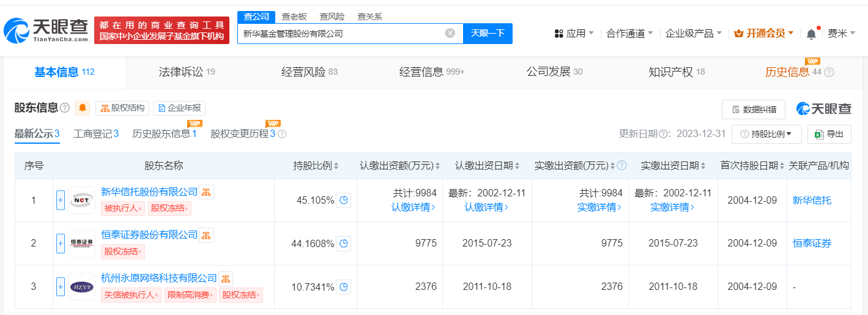Open the 法律诉讼 19 tab
Image resolution: width=868 pixels, height=315 pixels.
(187, 72)
